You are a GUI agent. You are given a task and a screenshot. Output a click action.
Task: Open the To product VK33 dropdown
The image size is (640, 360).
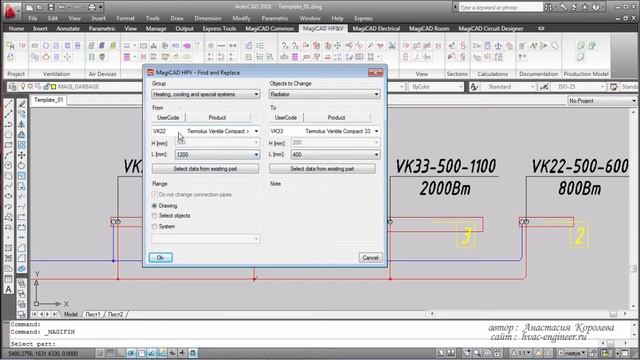click(324, 131)
